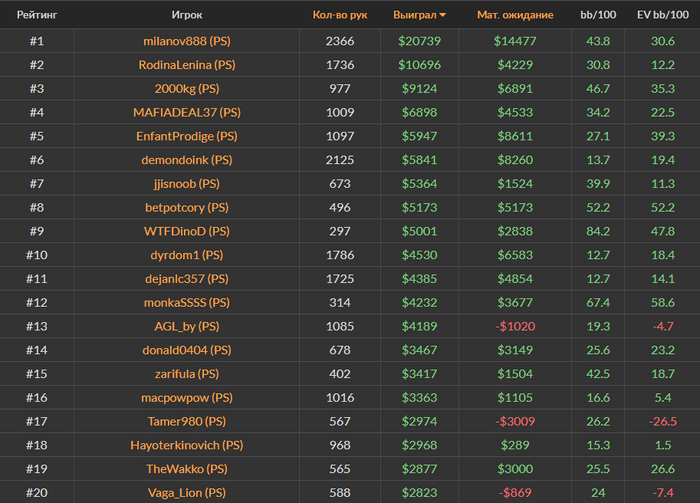This screenshot has width=700, height=503.
Task: Open player macpowpow (PS)
Action: pos(187,397)
